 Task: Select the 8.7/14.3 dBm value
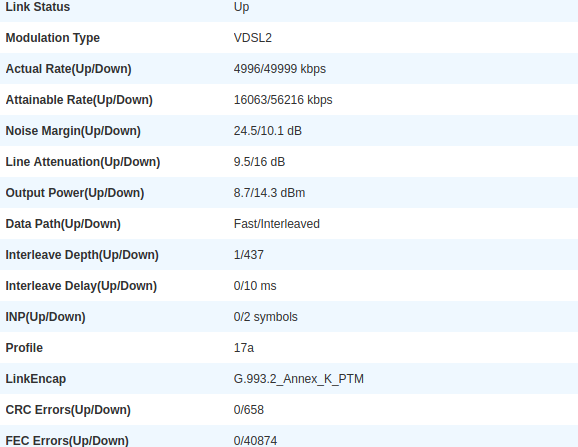point(269,193)
